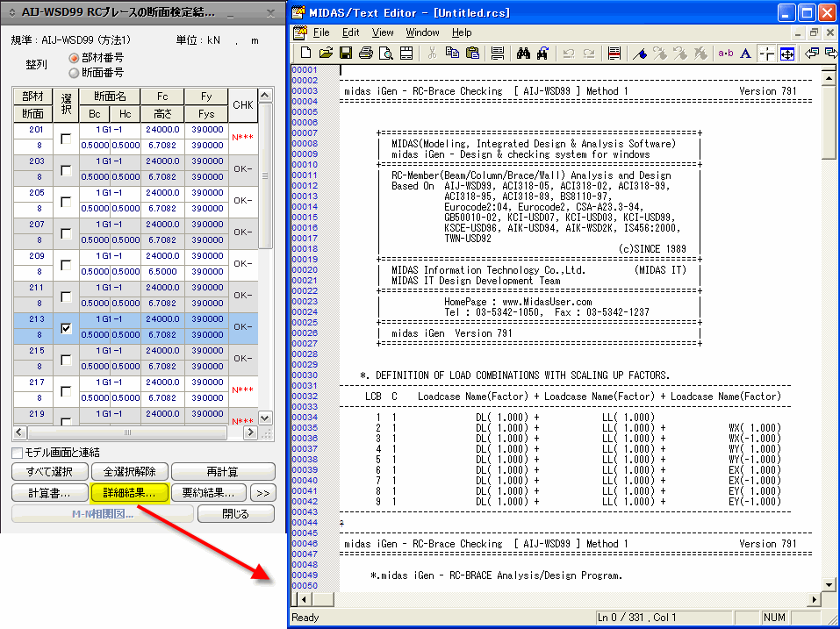Click the table's scroll right arrow
The width and height of the screenshot is (840, 629).
click(x=250, y=432)
